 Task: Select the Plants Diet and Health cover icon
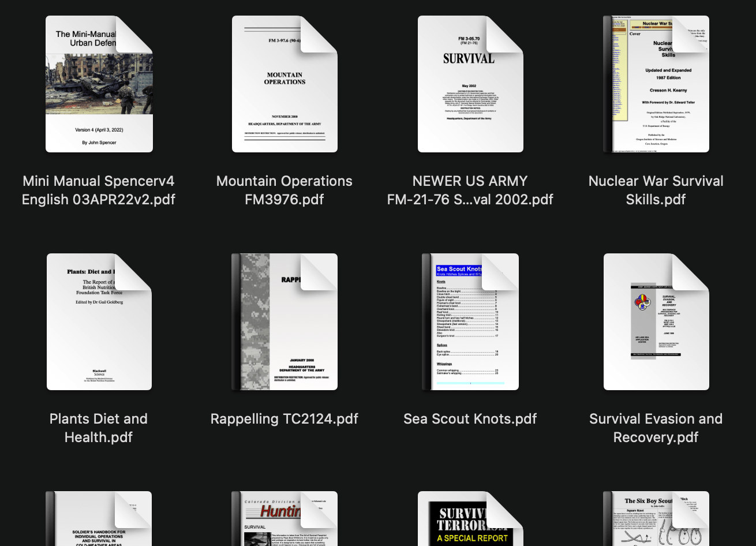click(x=99, y=322)
